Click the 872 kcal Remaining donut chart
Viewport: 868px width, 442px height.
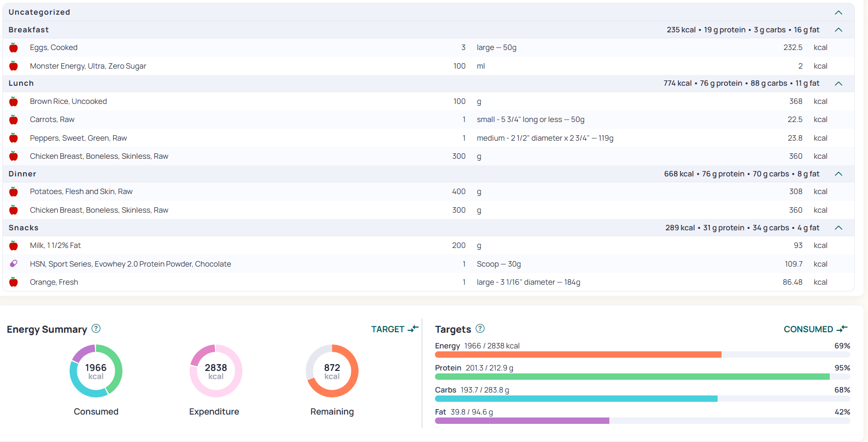click(332, 371)
